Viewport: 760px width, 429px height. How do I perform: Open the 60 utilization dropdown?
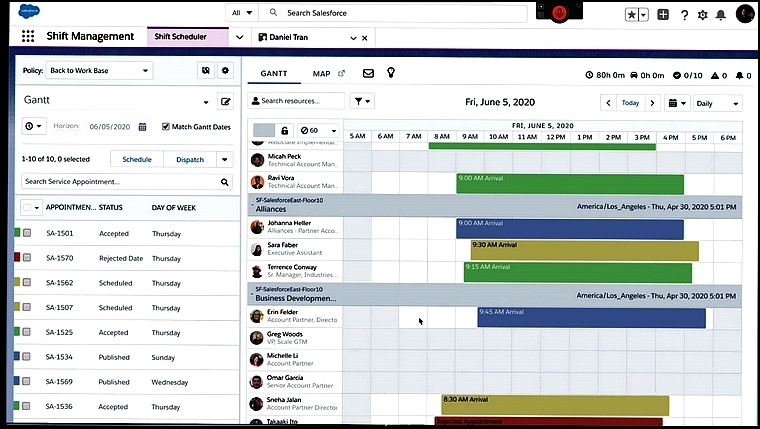(x=318, y=130)
